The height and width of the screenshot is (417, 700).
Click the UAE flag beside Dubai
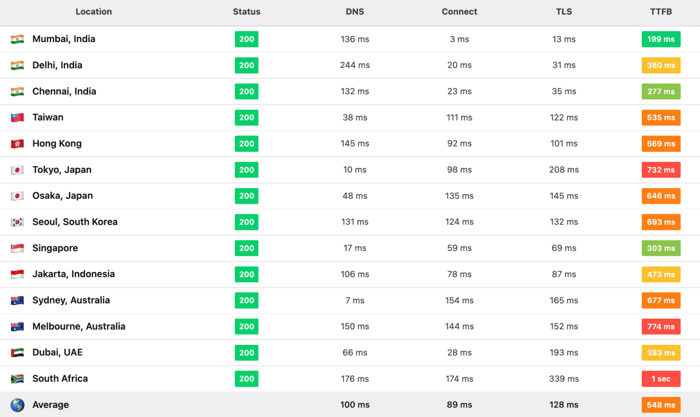[x=17, y=353]
